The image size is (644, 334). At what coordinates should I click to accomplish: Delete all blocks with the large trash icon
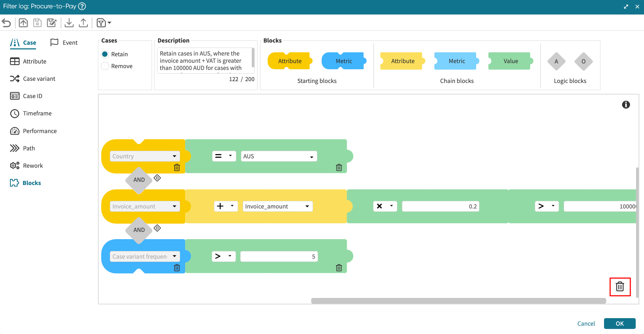(620, 287)
